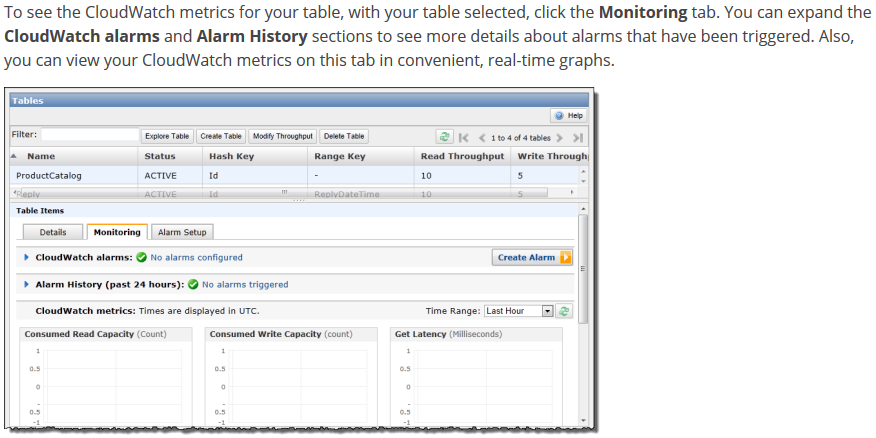The height and width of the screenshot is (438, 876).
Task: Switch to the Alarm Setup tab
Action: pos(182,232)
